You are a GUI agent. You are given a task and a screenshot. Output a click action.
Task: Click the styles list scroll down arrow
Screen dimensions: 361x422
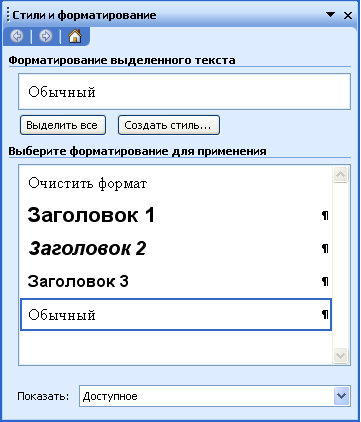pyautogui.click(x=341, y=355)
